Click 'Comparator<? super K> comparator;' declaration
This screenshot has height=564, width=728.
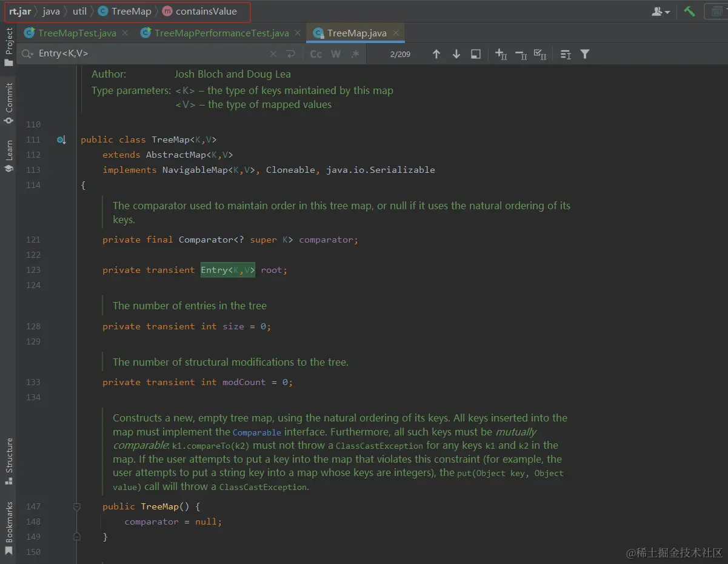point(269,240)
